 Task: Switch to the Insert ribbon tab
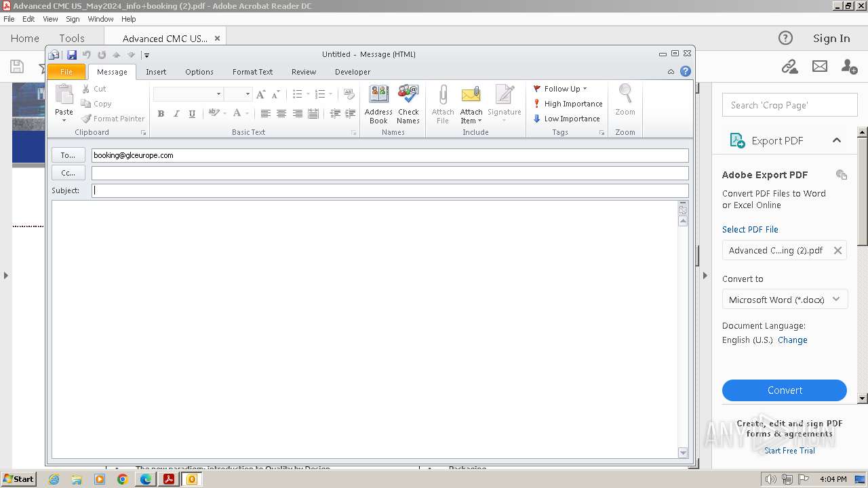click(156, 72)
